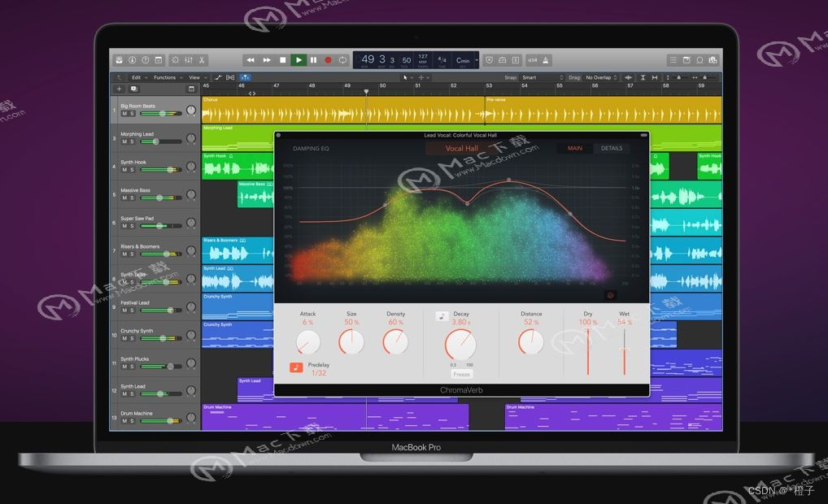This screenshot has height=504, width=828.
Task: Click the Fast Forward transport button
Action: (x=267, y=60)
